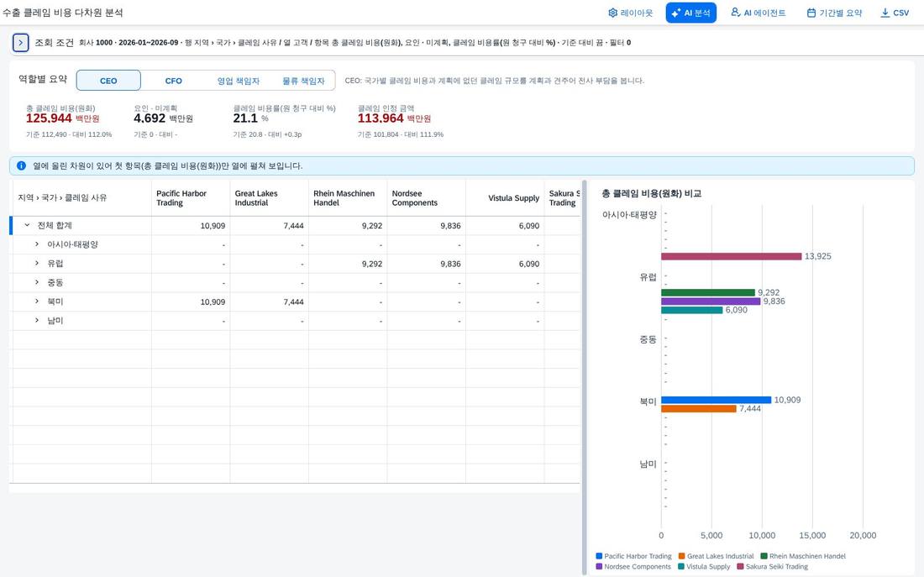
Task: Switch to the 물류 책임자 tab
Action: tap(303, 81)
